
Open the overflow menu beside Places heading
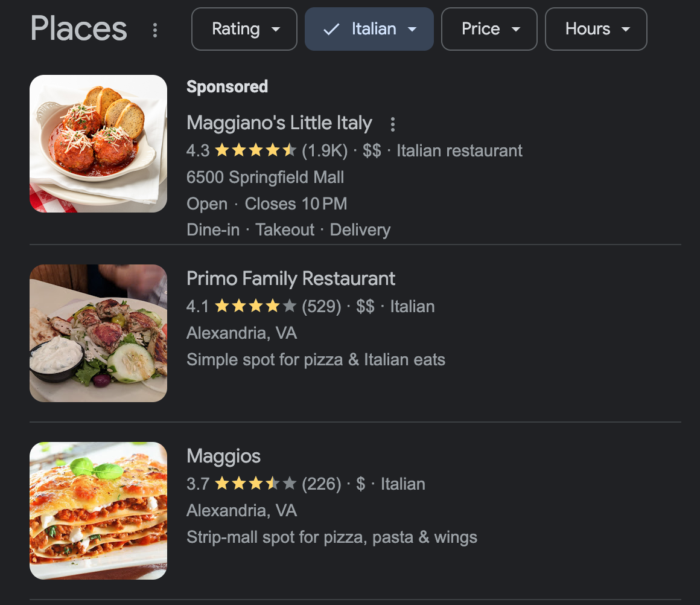(155, 30)
